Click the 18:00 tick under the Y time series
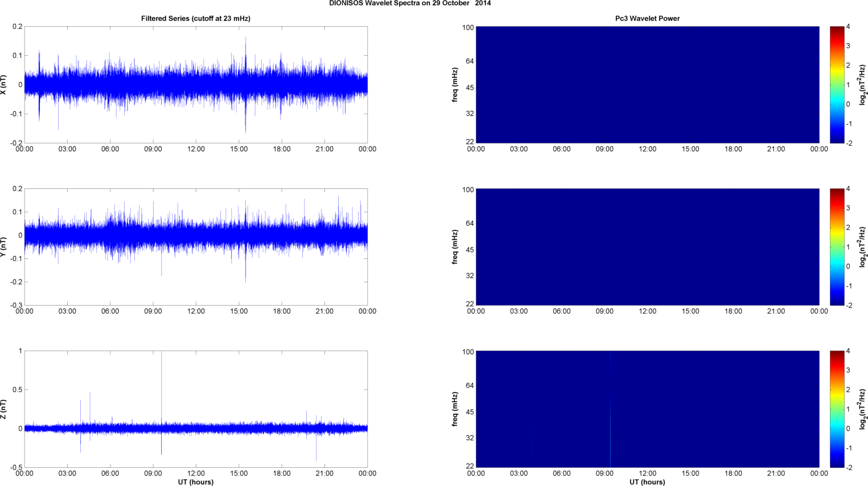868x486 pixels. pos(282,311)
